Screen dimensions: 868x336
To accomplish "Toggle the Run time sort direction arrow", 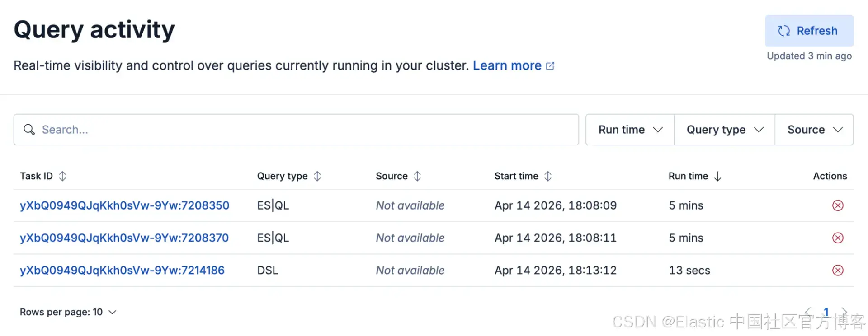I will coord(717,176).
